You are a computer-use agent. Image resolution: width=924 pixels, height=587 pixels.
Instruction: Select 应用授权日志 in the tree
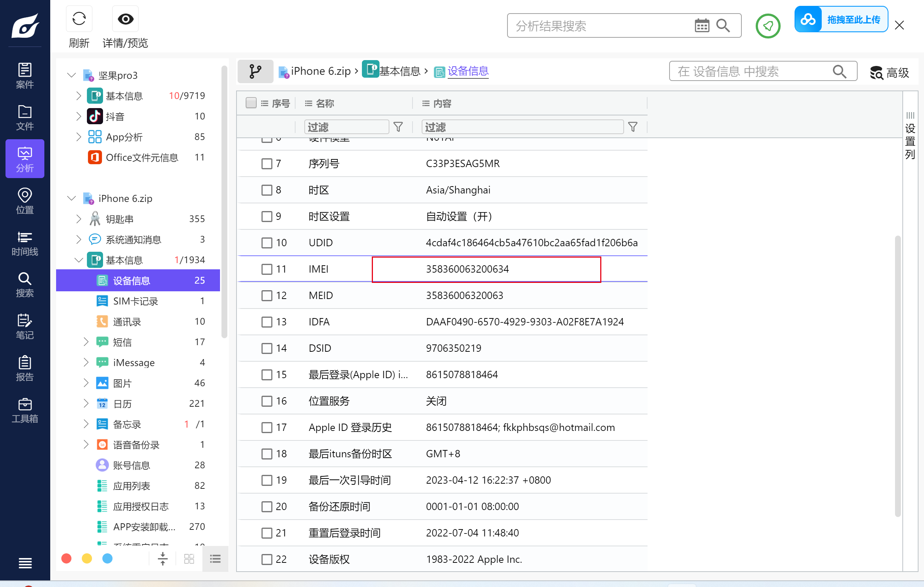click(x=138, y=506)
